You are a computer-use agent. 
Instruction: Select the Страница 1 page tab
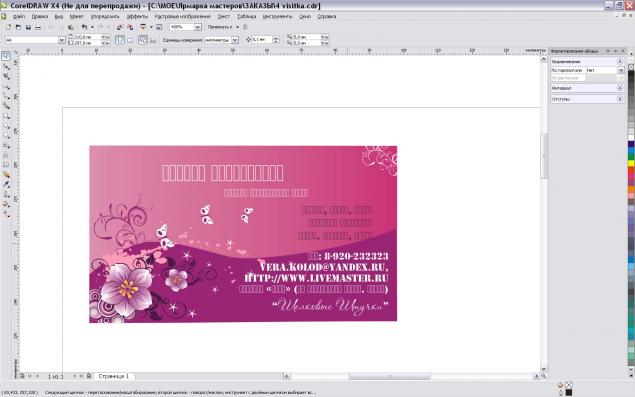(114, 376)
